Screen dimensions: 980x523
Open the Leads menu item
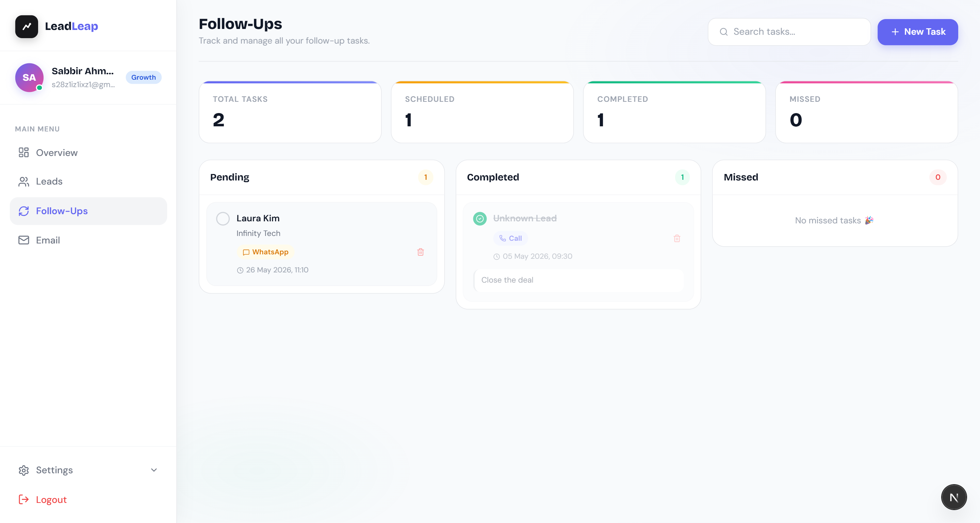click(88, 181)
